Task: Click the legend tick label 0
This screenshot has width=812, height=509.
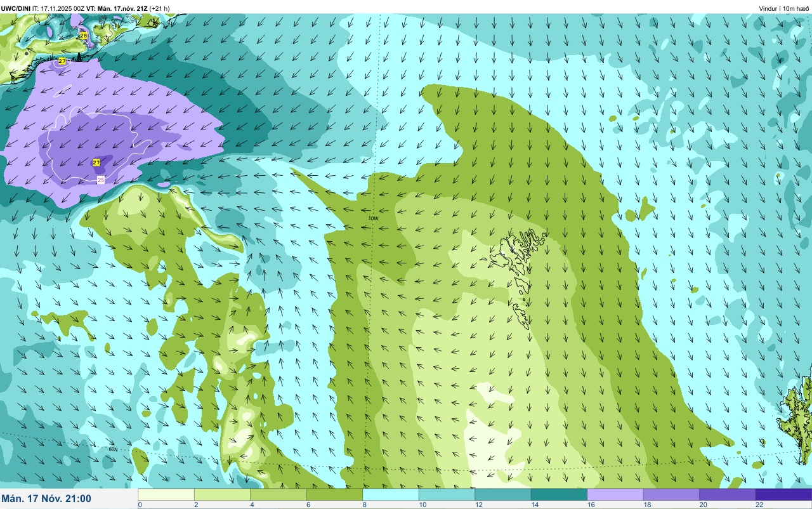Action: (x=140, y=505)
